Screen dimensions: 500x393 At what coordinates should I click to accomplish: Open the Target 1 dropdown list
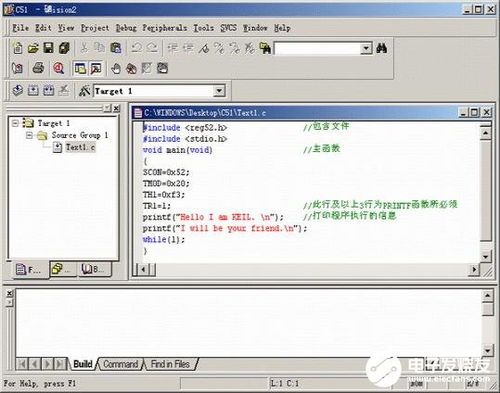pyautogui.click(x=219, y=91)
